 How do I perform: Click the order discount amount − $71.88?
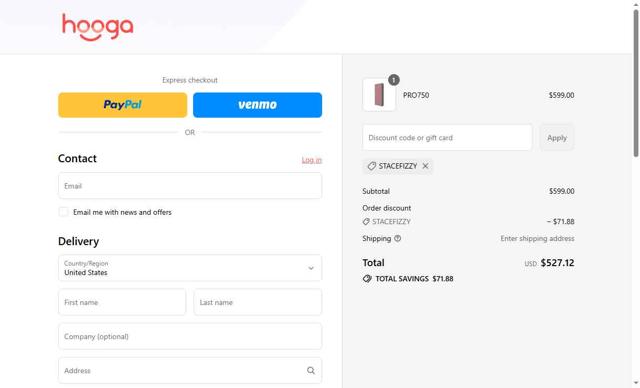click(x=560, y=222)
